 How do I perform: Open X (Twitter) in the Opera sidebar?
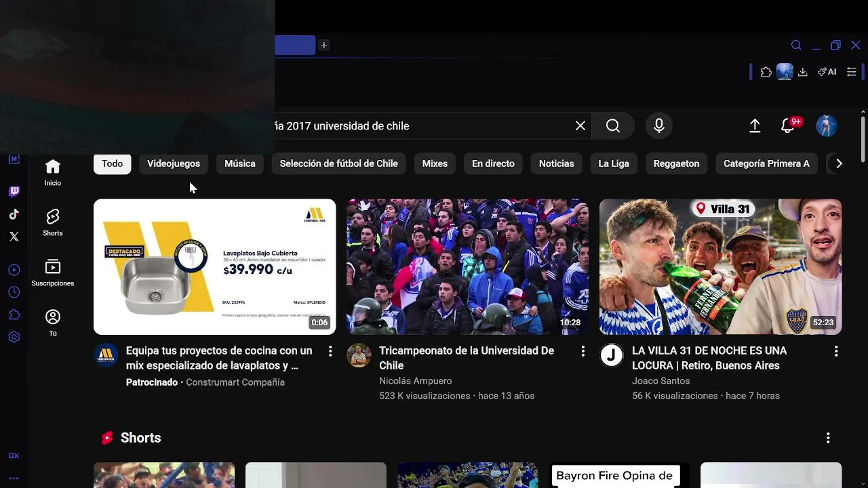point(14,237)
